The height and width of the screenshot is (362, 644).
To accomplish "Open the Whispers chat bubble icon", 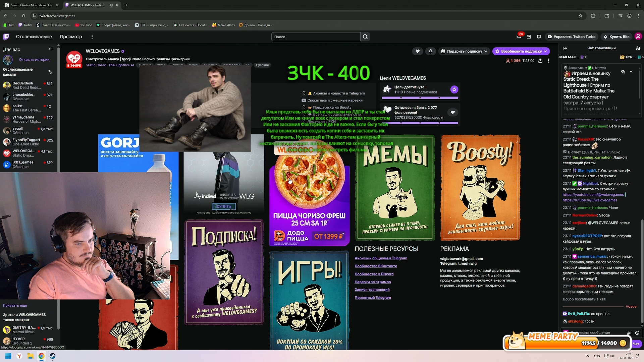I will coord(539,37).
